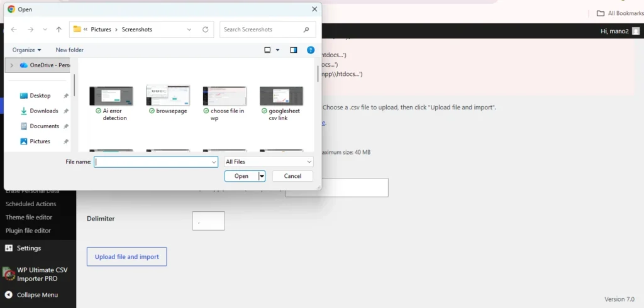
Task: Focus the Search Screenshots field
Action: (268, 30)
